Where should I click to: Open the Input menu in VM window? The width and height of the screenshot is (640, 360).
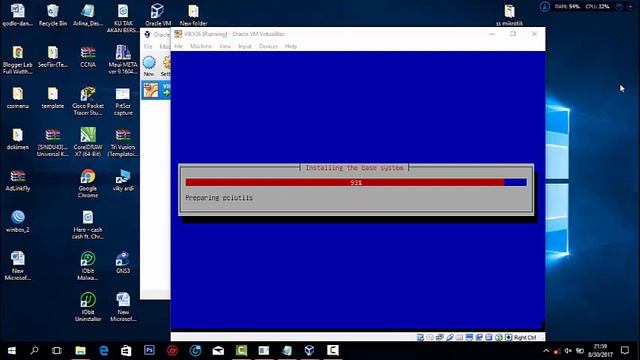coord(245,47)
